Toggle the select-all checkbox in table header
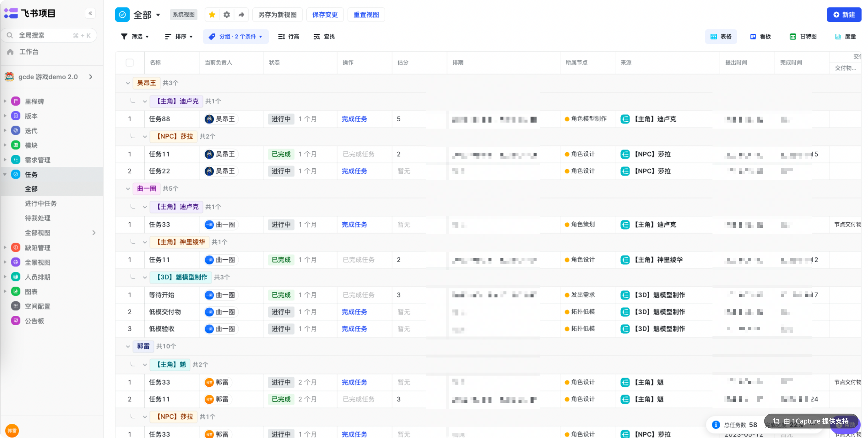Screen dimensions: 868x438 point(130,62)
